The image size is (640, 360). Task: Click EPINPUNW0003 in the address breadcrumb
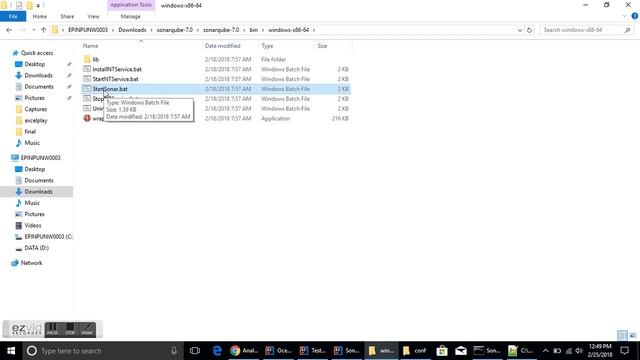coord(88,30)
